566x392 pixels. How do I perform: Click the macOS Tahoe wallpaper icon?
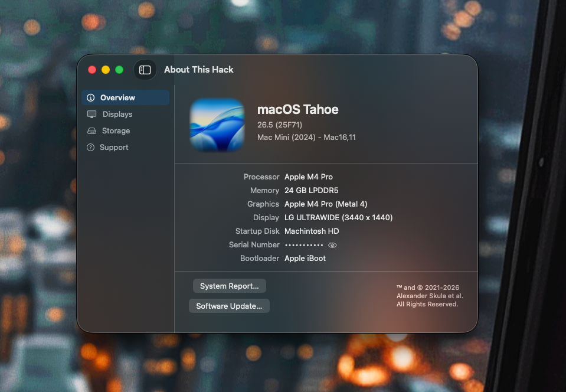pyautogui.click(x=217, y=125)
